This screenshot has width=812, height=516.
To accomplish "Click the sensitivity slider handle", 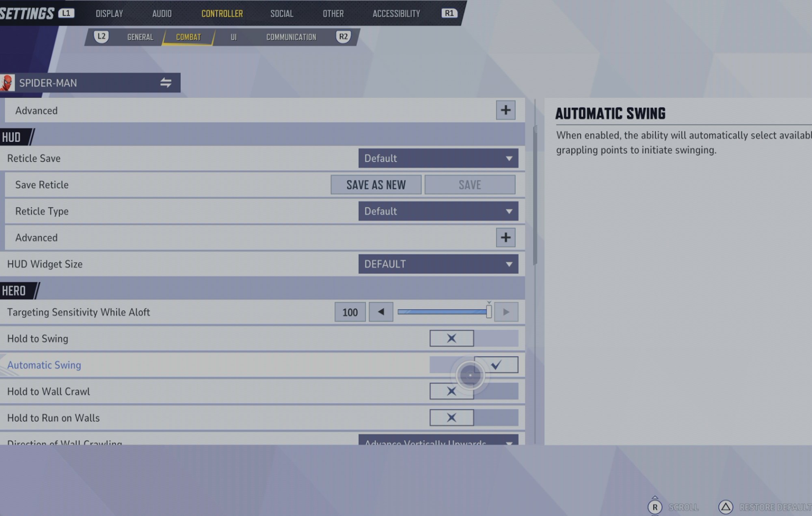I will 489,312.
